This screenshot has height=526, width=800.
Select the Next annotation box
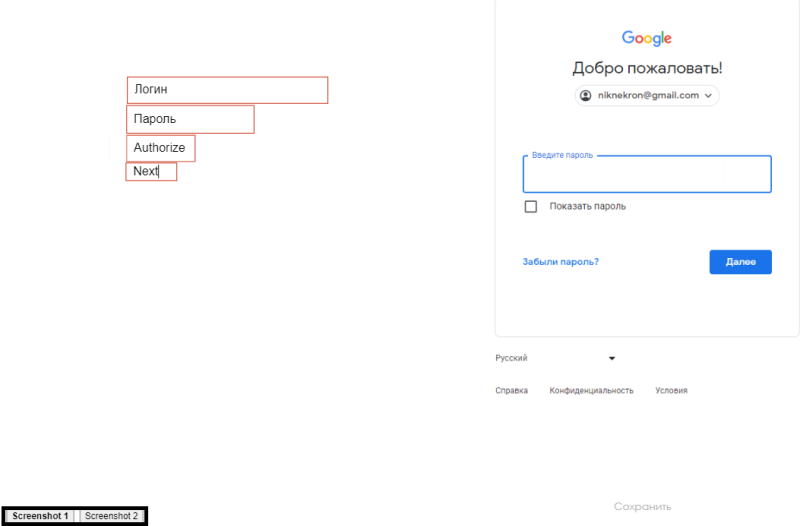151,172
